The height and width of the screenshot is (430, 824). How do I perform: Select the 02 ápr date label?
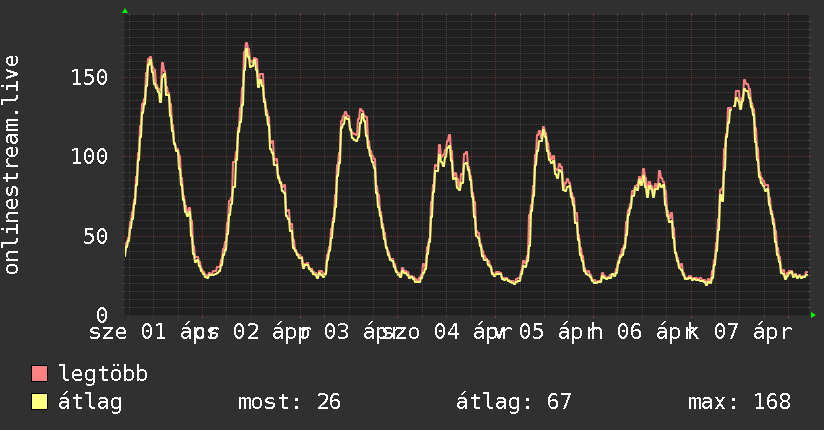click(266, 331)
